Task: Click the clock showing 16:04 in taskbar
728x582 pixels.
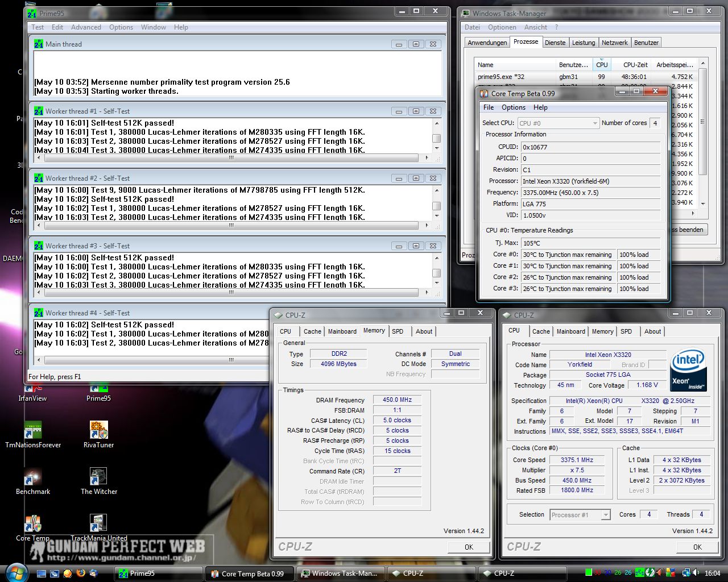Action: tap(712, 573)
